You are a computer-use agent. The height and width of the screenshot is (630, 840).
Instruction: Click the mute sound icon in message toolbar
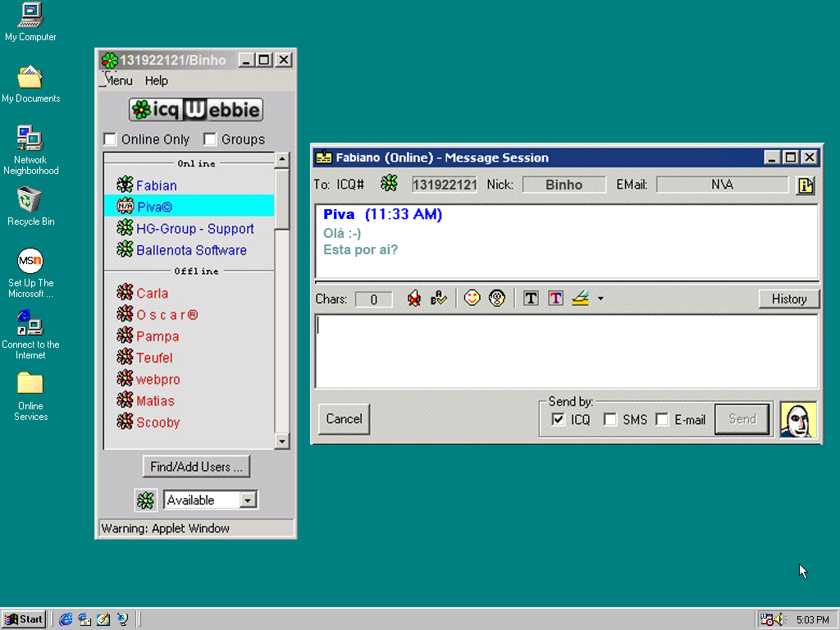point(414,299)
